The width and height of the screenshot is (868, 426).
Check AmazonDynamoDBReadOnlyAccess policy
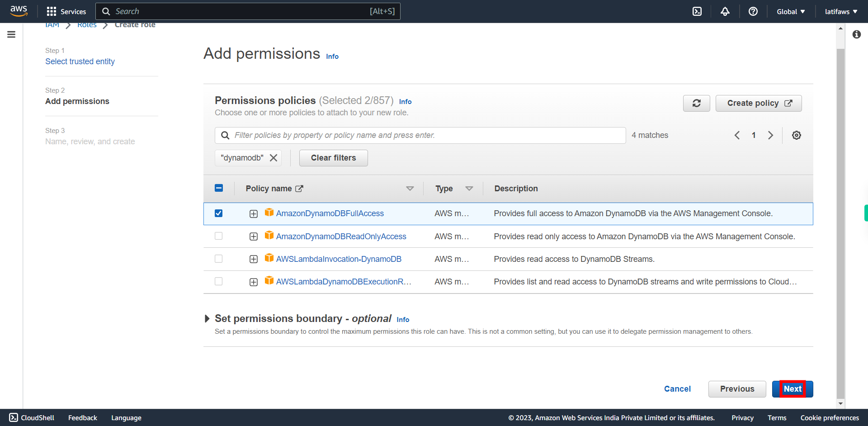click(219, 236)
